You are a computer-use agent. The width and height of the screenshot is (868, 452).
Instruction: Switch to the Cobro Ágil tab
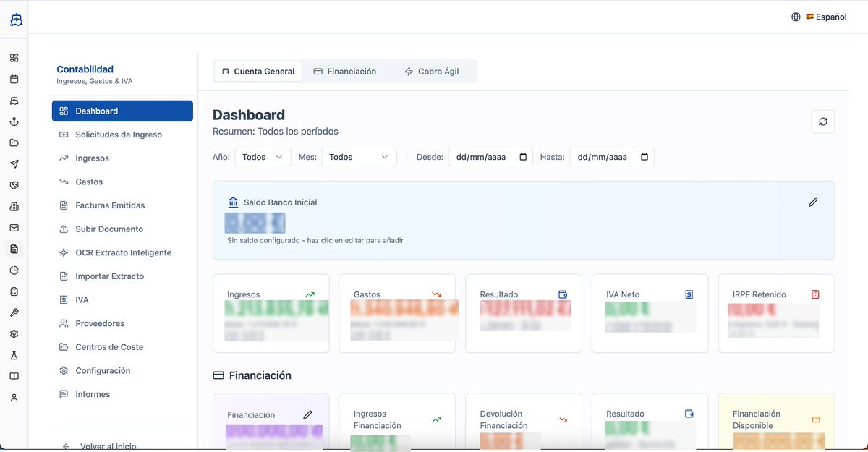[x=432, y=72]
